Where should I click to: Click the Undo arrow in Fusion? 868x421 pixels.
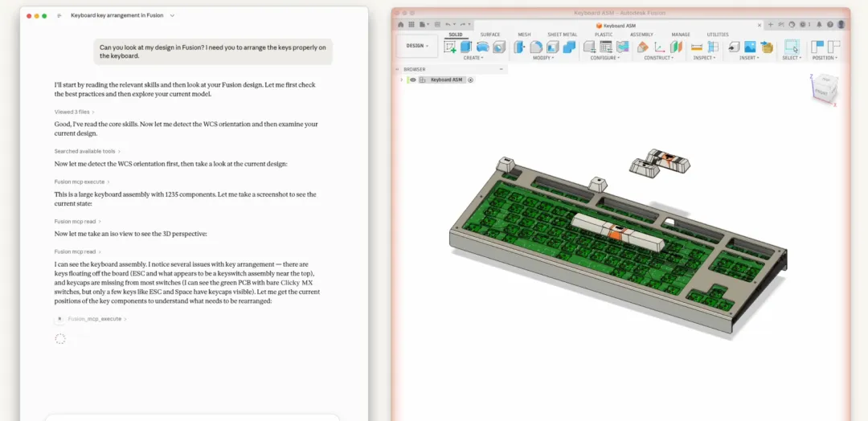448,24
